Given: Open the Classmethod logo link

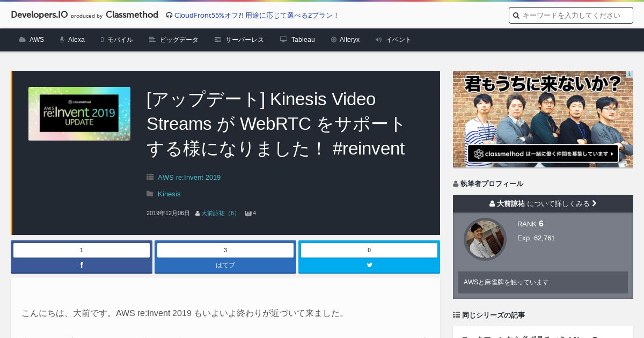Looking at the screenshot, I should tap(132, 15).
